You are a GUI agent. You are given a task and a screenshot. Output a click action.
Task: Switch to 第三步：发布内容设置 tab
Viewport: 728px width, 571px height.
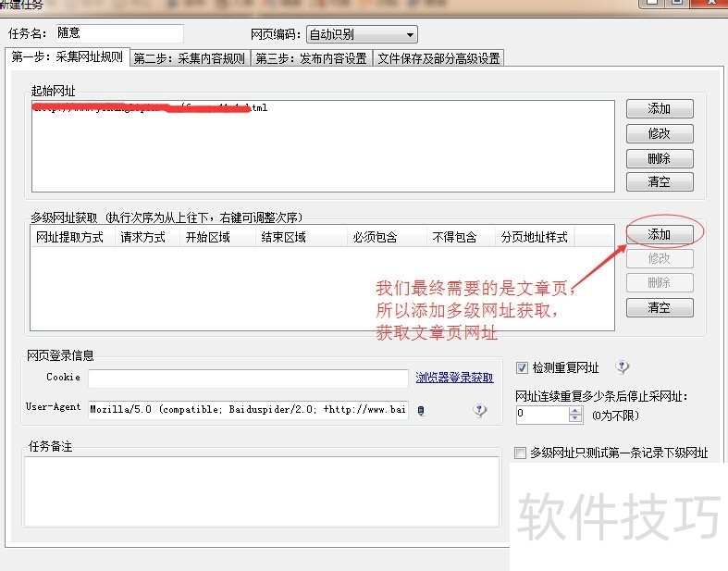click(x=312, y=58)
